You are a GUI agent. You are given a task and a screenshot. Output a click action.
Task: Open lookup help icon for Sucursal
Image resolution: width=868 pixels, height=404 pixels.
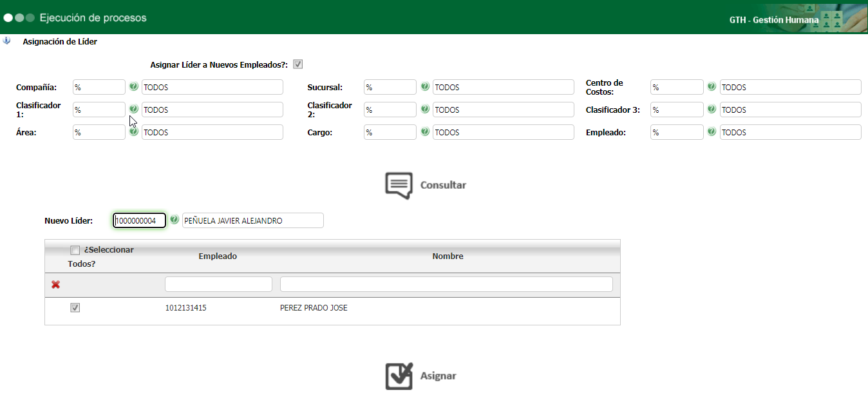425,87
